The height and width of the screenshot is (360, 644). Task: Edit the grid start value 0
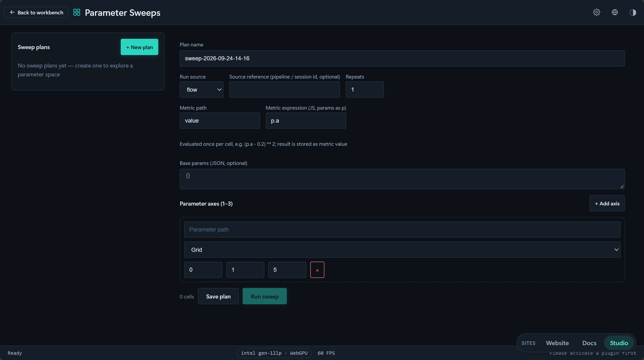click(x=203, y=270)
